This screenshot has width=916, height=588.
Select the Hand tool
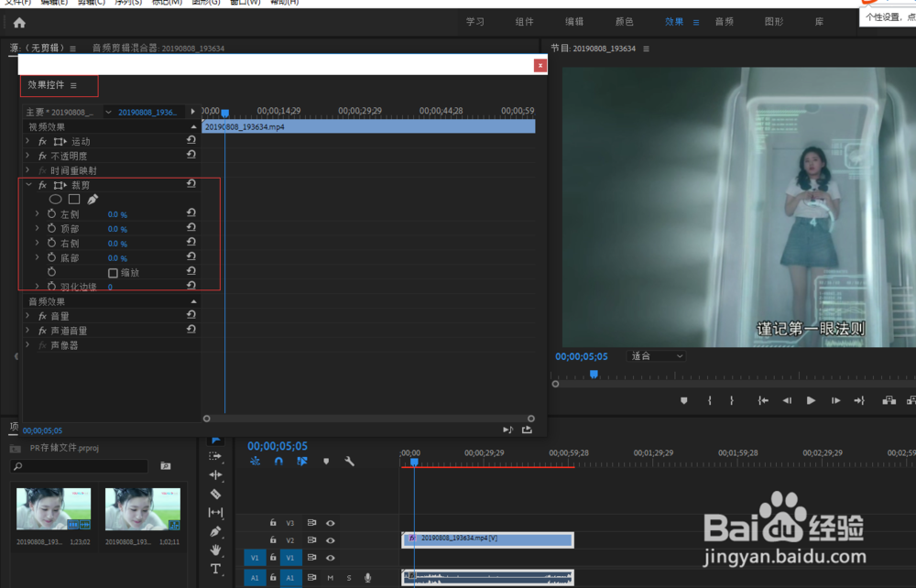coord(215,550)
